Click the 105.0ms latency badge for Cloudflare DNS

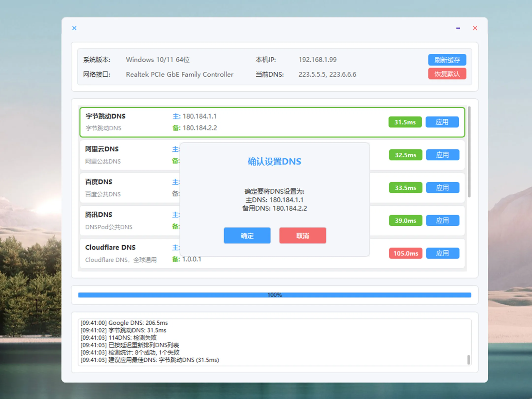(405, 253)
